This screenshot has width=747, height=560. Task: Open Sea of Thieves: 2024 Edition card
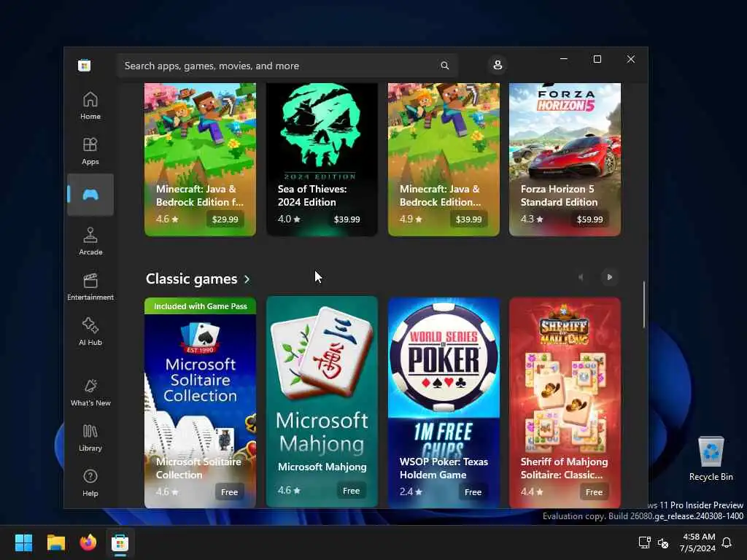[322, 160]
